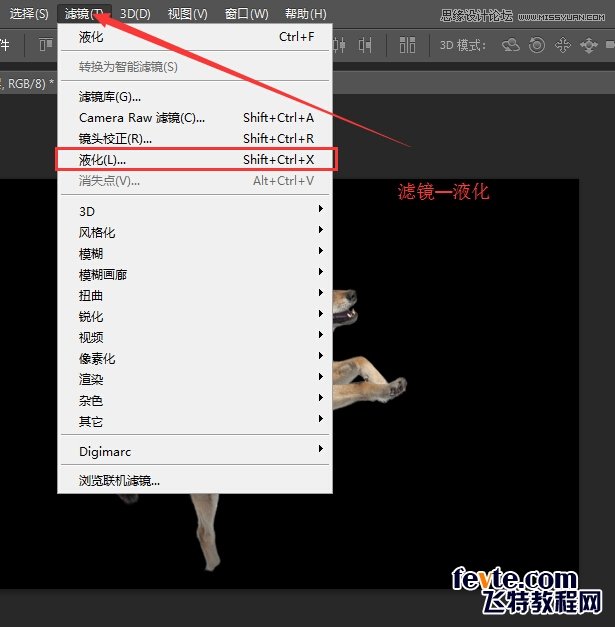Open the 帮助(H) menu
Screen dimensions: 615x627
point(306,14)
